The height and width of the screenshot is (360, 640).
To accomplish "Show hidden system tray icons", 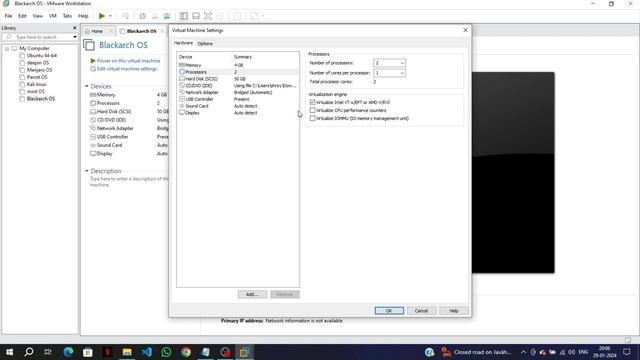I will click(523, 352).
